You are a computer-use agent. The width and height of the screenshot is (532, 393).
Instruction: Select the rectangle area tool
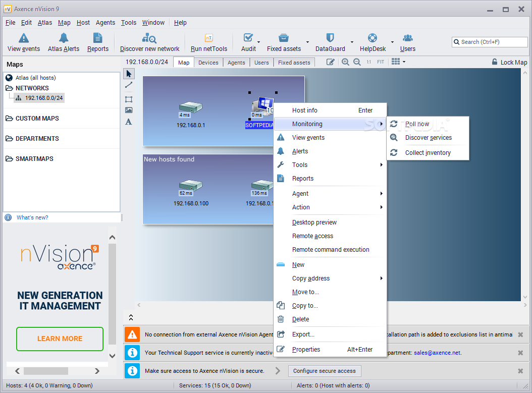(129, 99)
